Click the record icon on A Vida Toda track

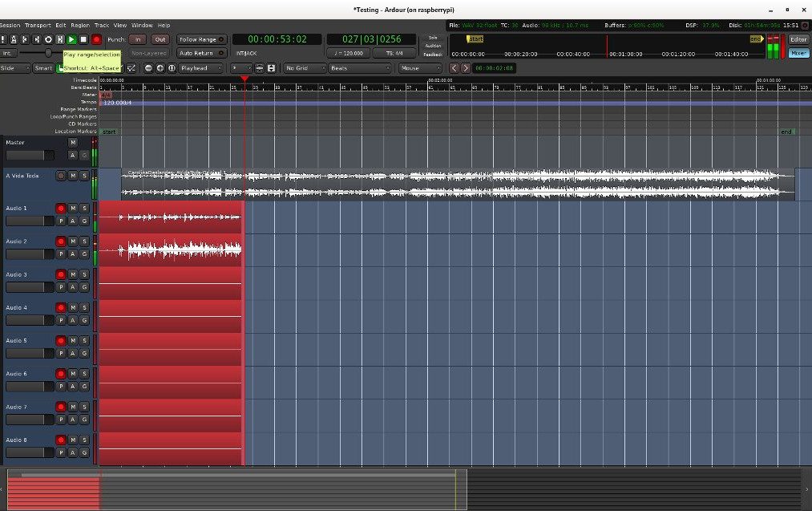coord(61,176)
